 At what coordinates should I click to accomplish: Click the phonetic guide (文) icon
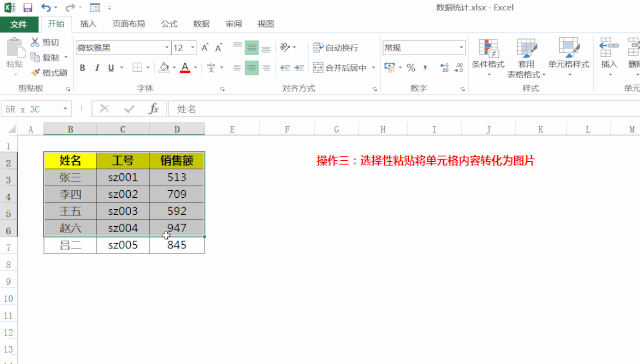point(211,68)
